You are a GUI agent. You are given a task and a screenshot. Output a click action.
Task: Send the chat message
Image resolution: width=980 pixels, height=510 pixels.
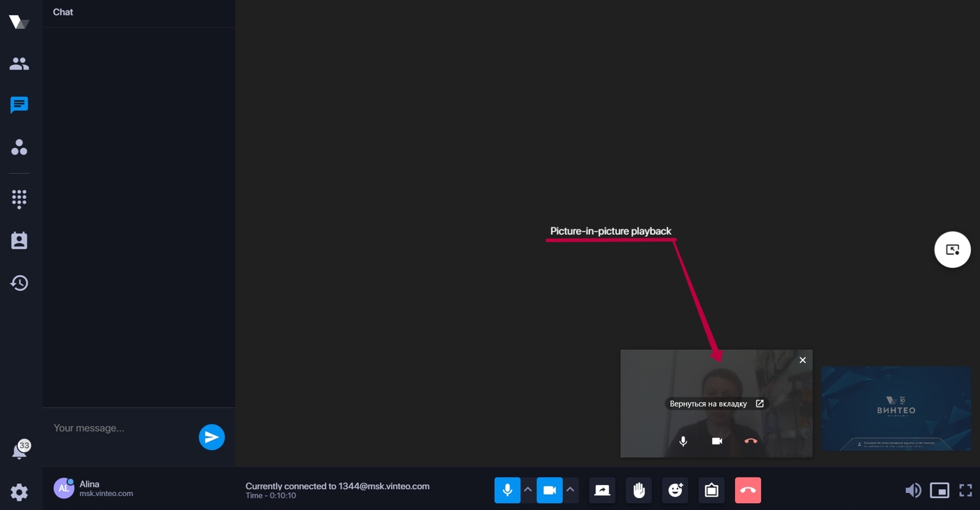211,437
